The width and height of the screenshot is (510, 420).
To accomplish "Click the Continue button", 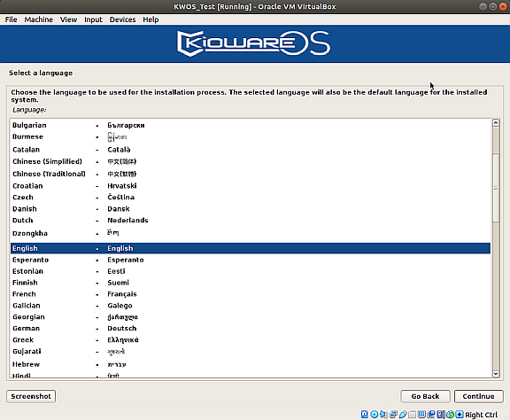I will pyautogui.click(x=478, y=396).
